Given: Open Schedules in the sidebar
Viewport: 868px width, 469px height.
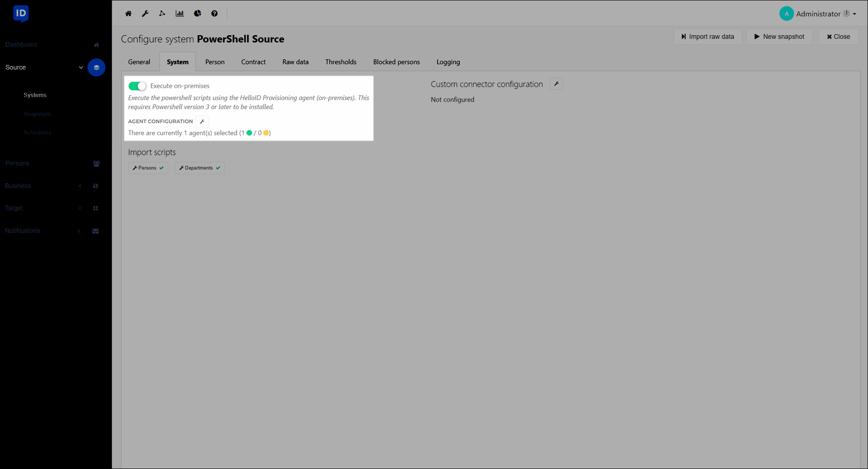Looking at the screenshot, I should pos(37,132).
